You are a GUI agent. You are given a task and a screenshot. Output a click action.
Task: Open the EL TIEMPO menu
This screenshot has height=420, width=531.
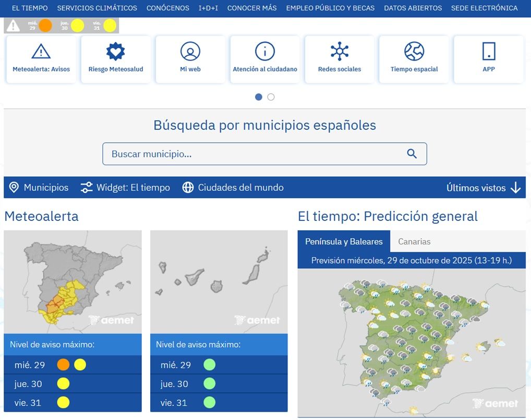pos(30,8)
